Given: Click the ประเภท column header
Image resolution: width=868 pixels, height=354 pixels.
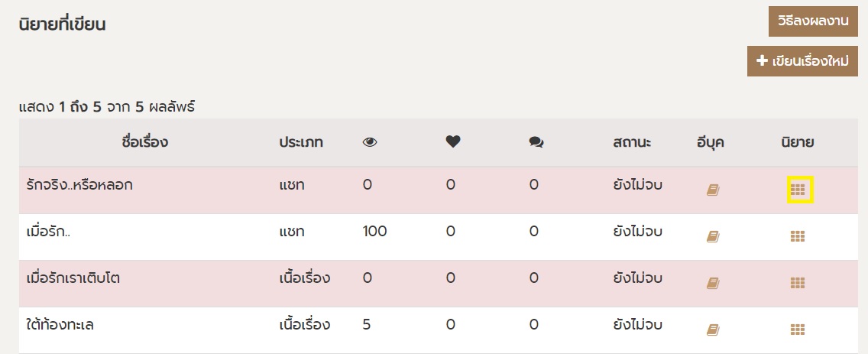Looking at the screenshot, I should [x=300, y=142].
